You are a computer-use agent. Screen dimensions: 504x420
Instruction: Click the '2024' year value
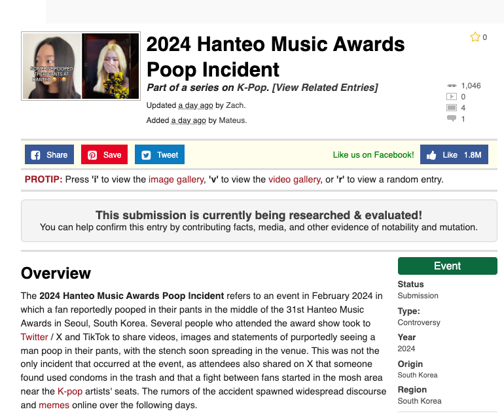[406, 349]
